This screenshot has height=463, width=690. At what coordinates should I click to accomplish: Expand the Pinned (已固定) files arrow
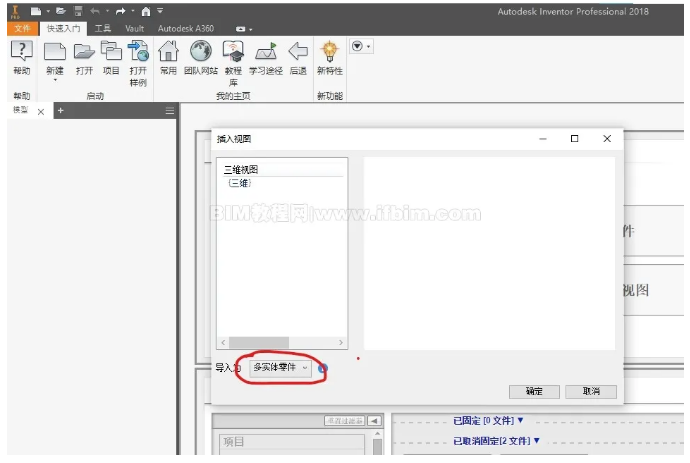point(520,420)
